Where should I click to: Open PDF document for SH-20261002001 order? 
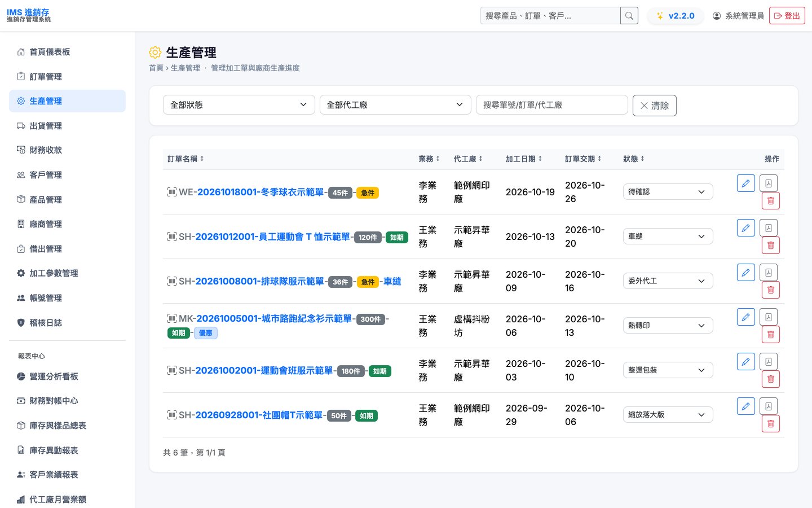(769, 362)
